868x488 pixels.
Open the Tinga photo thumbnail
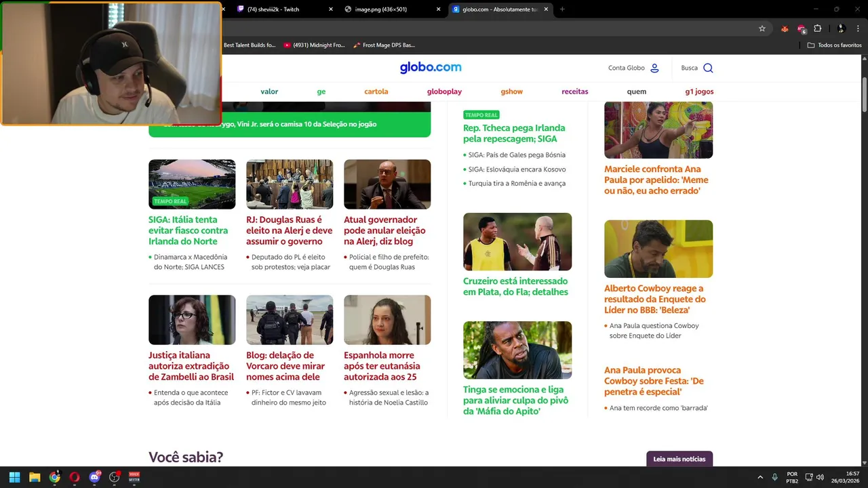517,350
